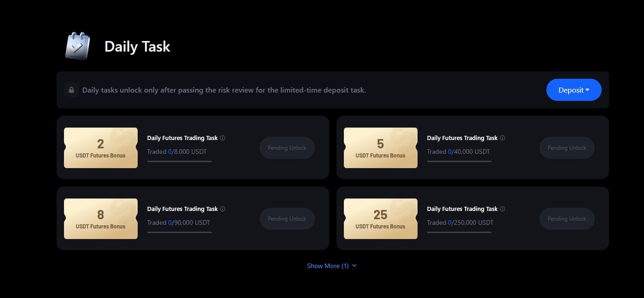Select the 5 USDT Futures Bonus ticket

(381, 148)
